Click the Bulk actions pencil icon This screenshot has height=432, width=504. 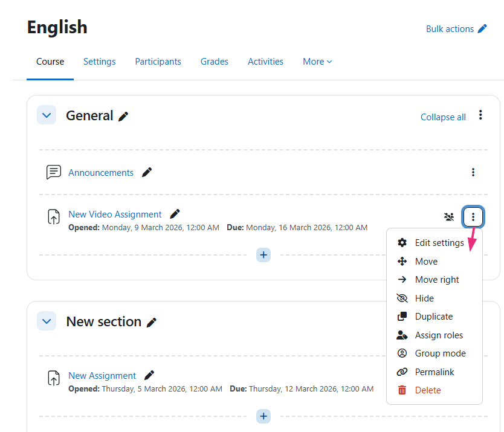[x=482, y=29]
